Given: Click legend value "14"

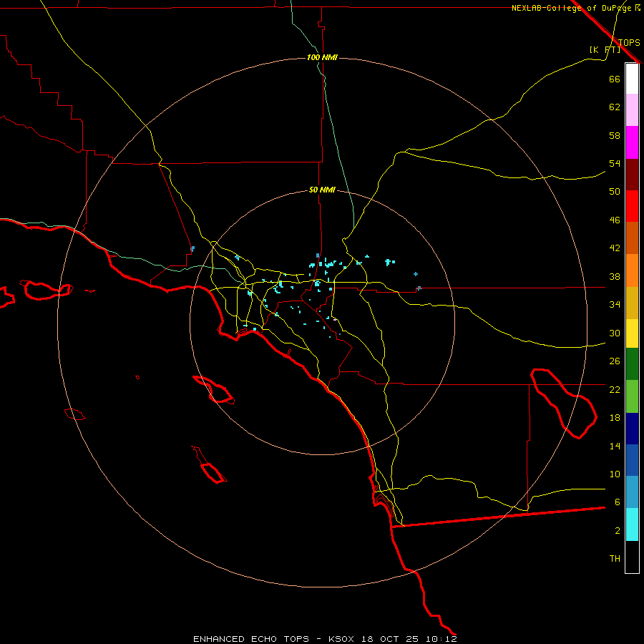Looking at the screenshot, I should (615, 446).
